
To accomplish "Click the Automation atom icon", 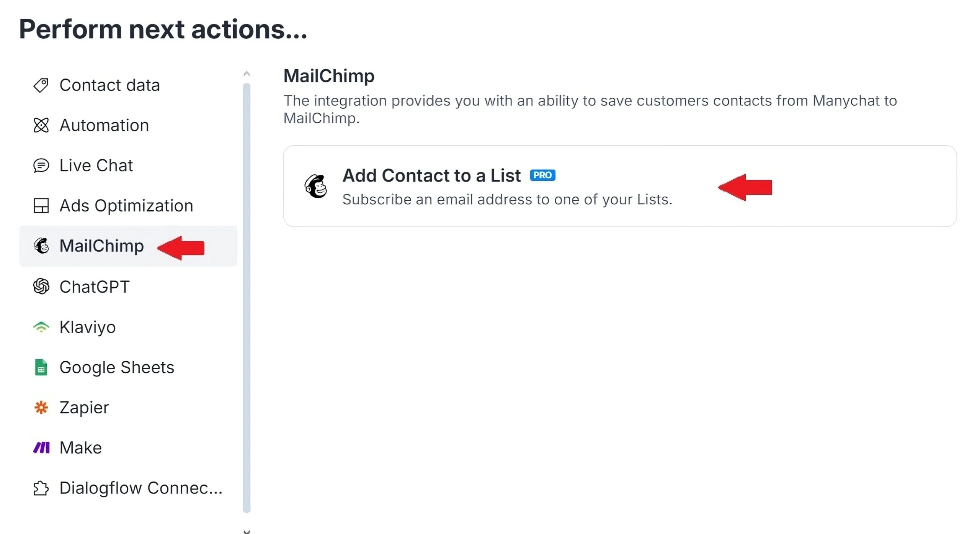I will tap(41, 125).
